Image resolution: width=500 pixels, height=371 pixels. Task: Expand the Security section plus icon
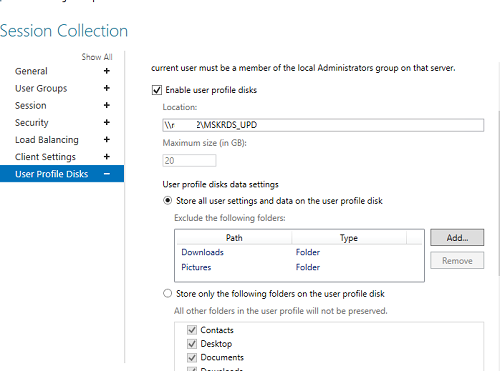[x=107, y=122]
